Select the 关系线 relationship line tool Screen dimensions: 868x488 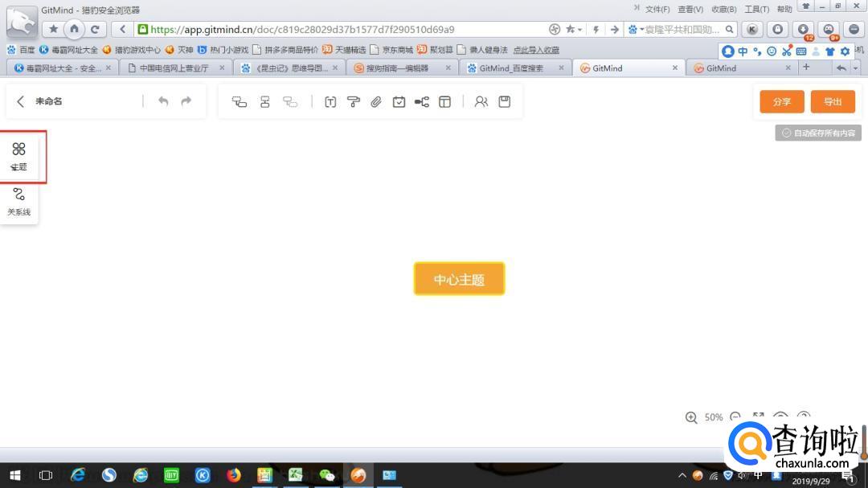(x=18, y=202)
